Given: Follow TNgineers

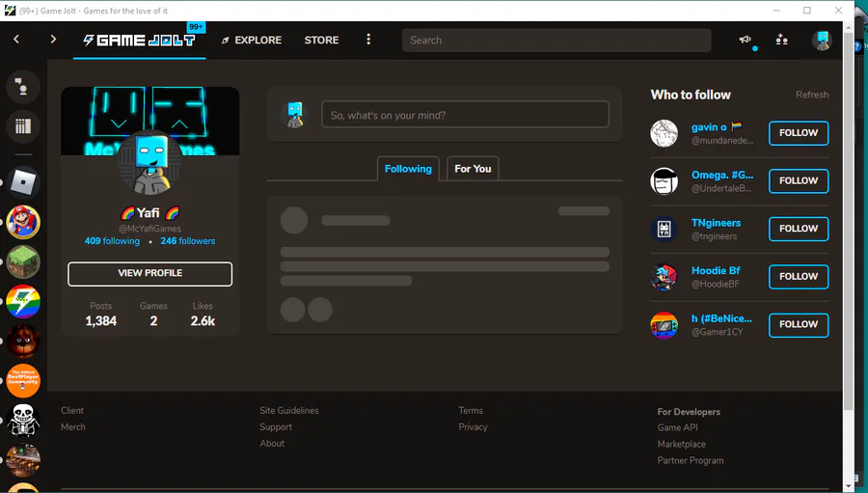Looking at the screenshot, I should (x=799, y=229).
